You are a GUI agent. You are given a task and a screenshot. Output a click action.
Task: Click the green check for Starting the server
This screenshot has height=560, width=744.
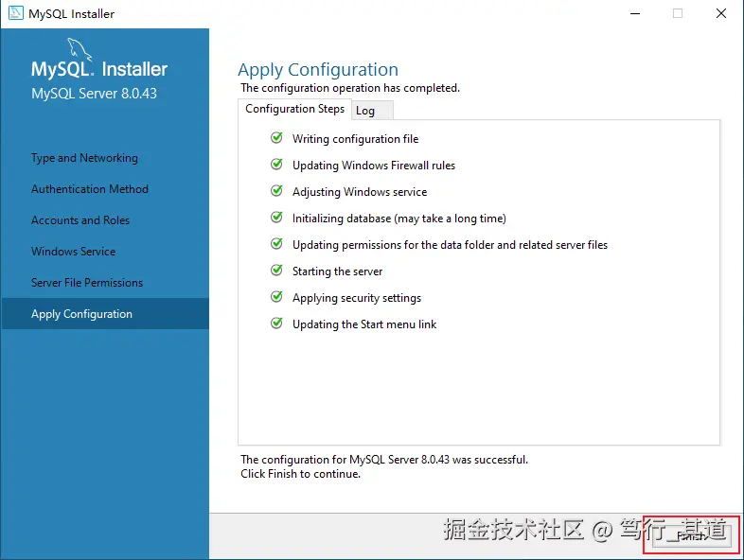276,271
